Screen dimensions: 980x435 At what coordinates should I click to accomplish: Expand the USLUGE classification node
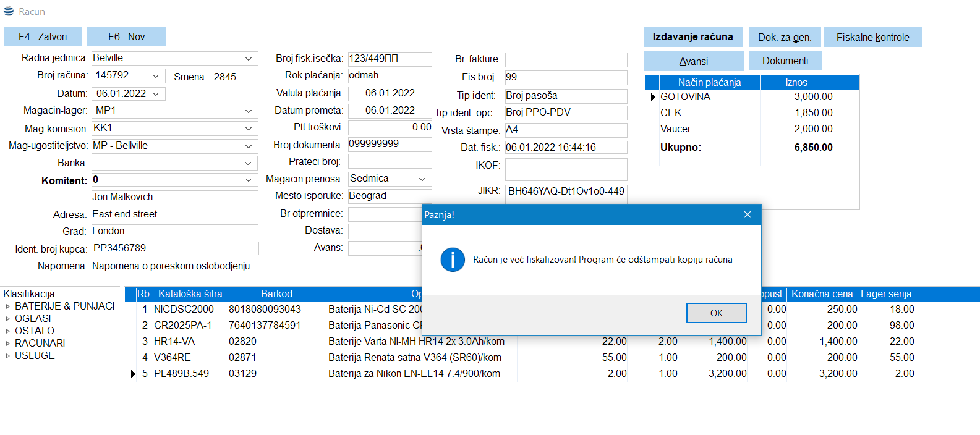tap(7, 356)
